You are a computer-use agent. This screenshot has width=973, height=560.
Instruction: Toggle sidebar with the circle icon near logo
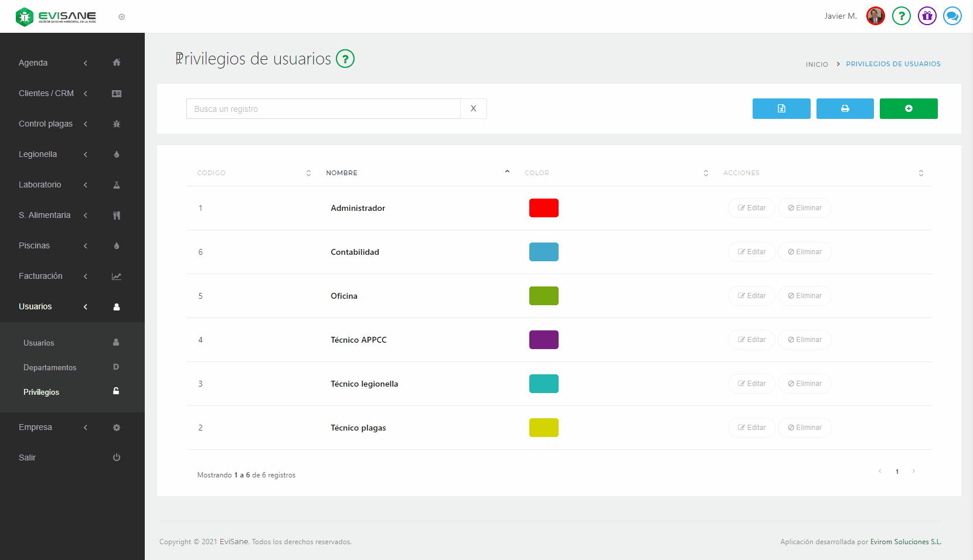(122, 17)
